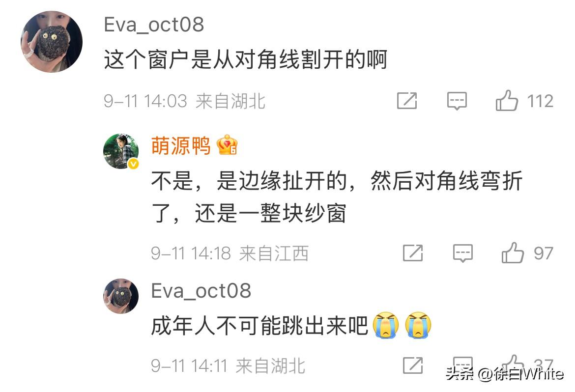The image size is (575, 392).
Task: Tap the comment icon on bottom reply
Action: point(462,364)
